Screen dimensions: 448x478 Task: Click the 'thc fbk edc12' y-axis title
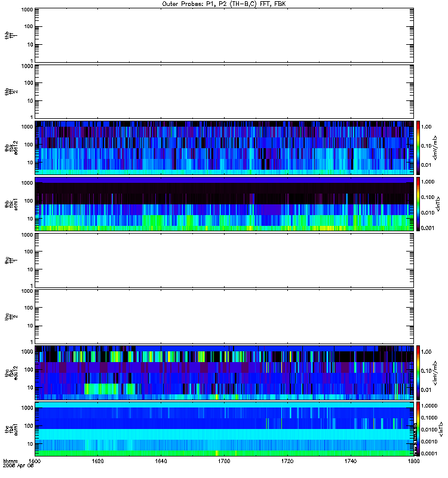click(x=11, y=373)
